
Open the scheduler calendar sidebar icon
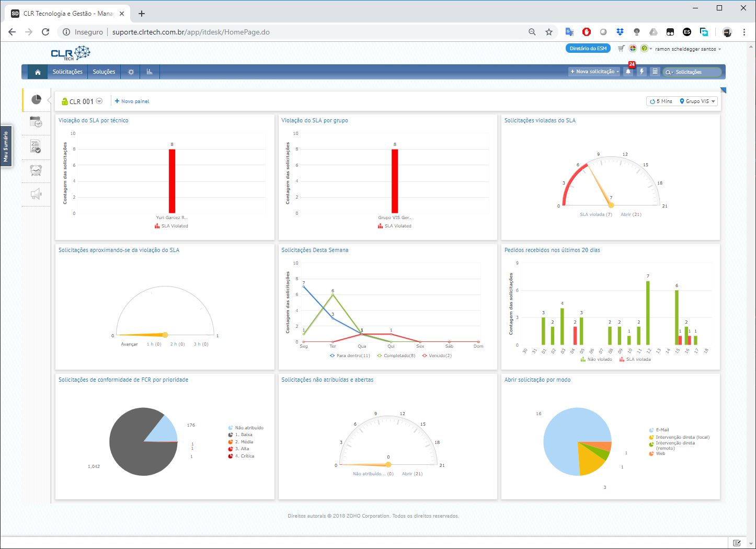coord(36,122)
